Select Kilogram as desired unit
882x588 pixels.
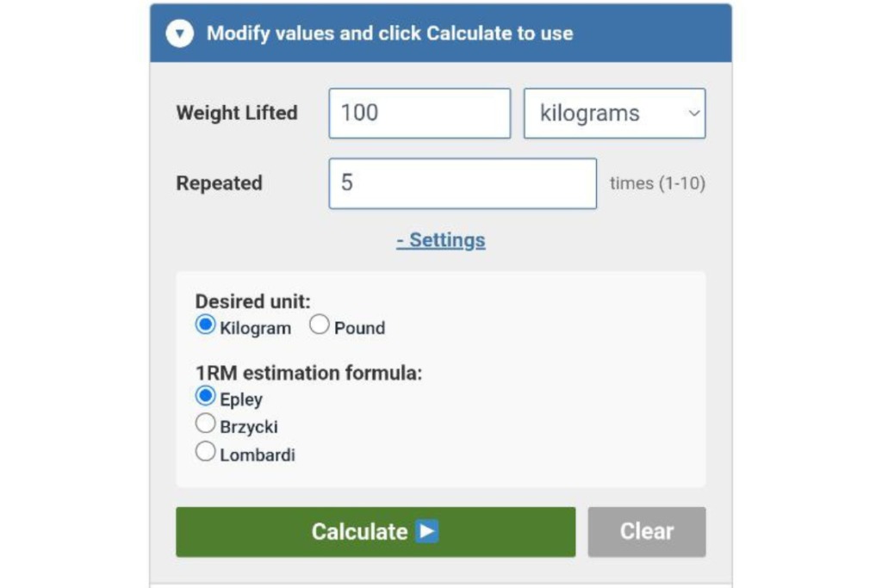[205, 325]
